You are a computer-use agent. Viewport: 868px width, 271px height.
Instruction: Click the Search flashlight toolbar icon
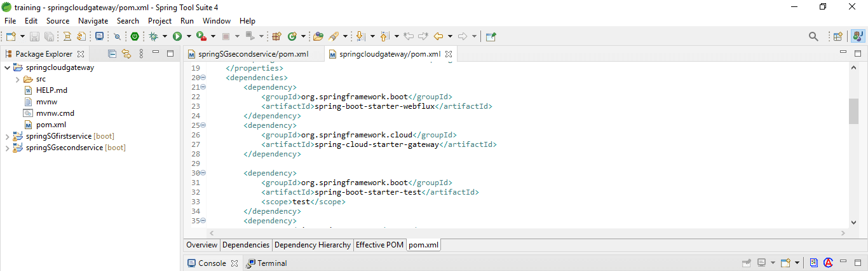[x=334, y=36]
